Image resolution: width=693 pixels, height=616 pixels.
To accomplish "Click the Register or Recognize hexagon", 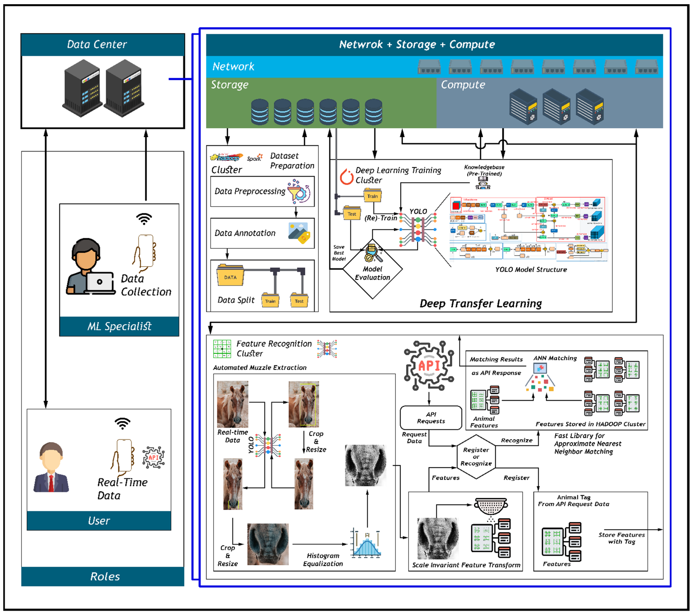I will [476, 456].
